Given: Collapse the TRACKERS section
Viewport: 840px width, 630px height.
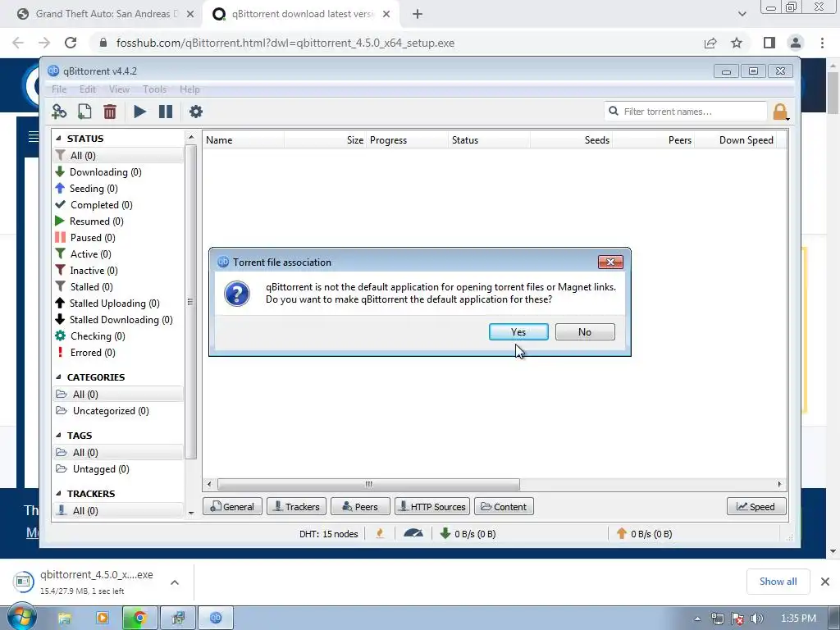Looking at the screenshot, I should click(x=58, y=493).
